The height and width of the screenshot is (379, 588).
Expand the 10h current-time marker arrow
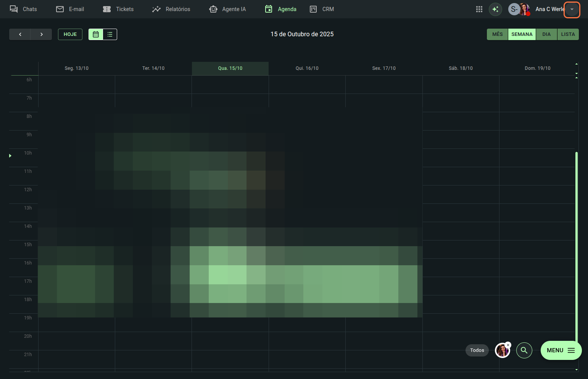(10, 156)
